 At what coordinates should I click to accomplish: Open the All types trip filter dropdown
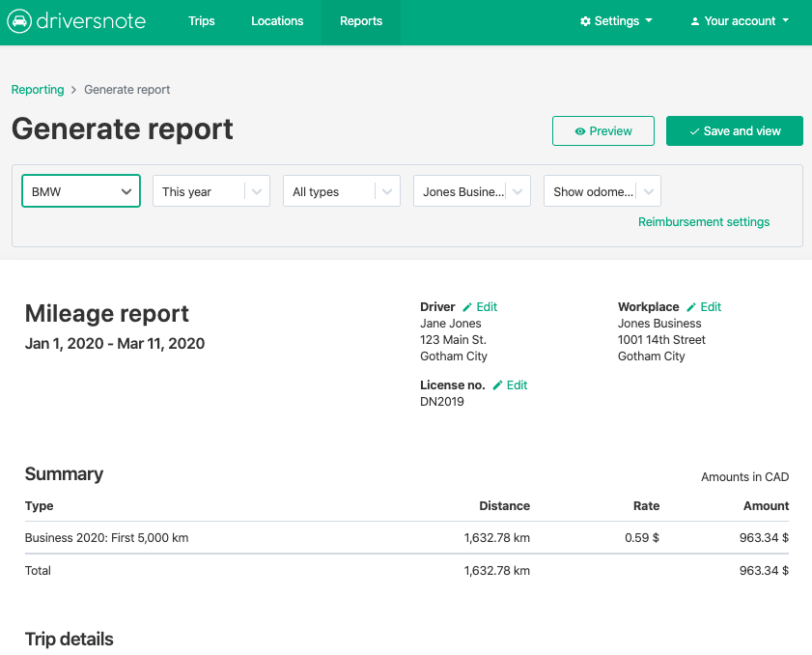point(341,190)
